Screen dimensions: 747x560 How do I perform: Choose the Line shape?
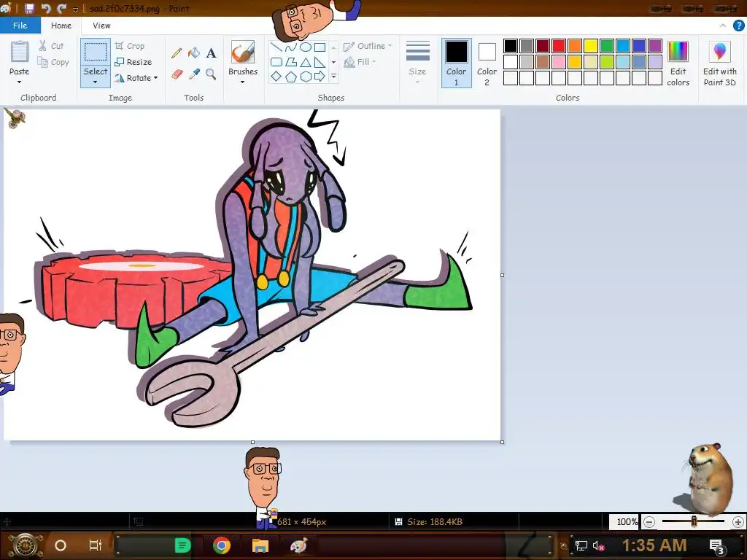tap(276, 47)
